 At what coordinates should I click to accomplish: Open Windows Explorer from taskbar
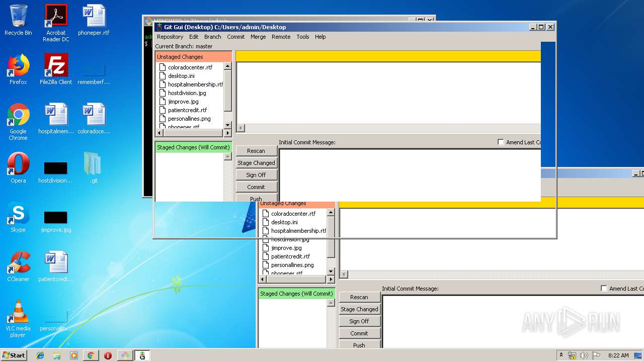tap(57, 355)
